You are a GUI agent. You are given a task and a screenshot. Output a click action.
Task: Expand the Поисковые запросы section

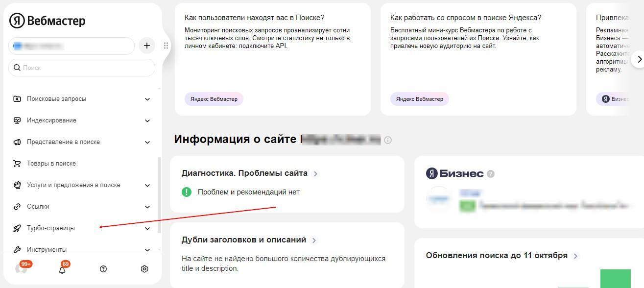(x=147, y=99)
